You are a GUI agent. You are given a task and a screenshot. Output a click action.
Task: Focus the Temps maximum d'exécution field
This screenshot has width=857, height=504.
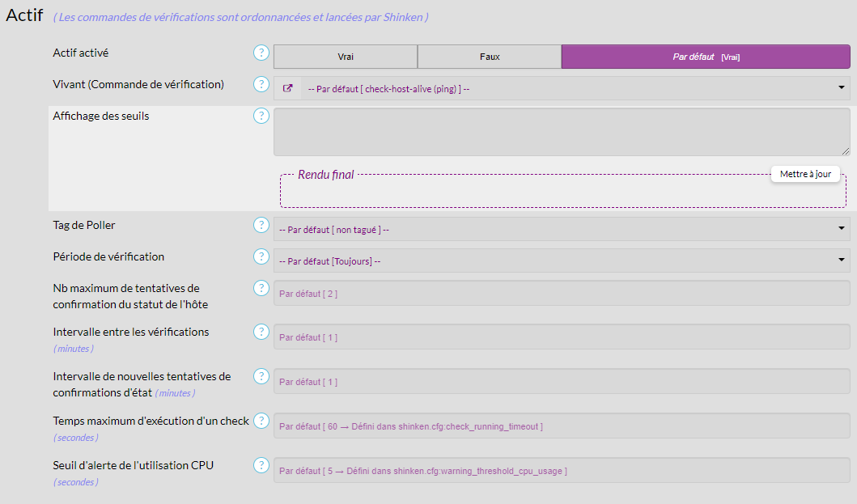[562, 426]
